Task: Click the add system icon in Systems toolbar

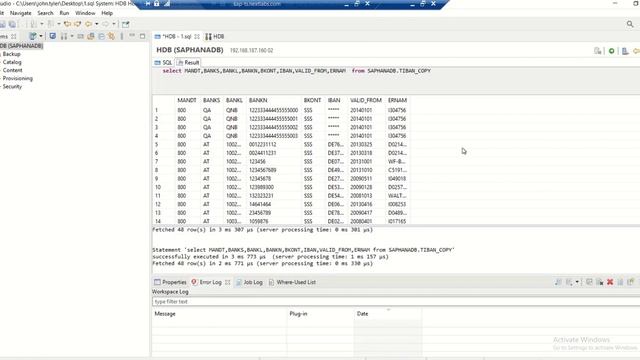Action: pos(33,36)
